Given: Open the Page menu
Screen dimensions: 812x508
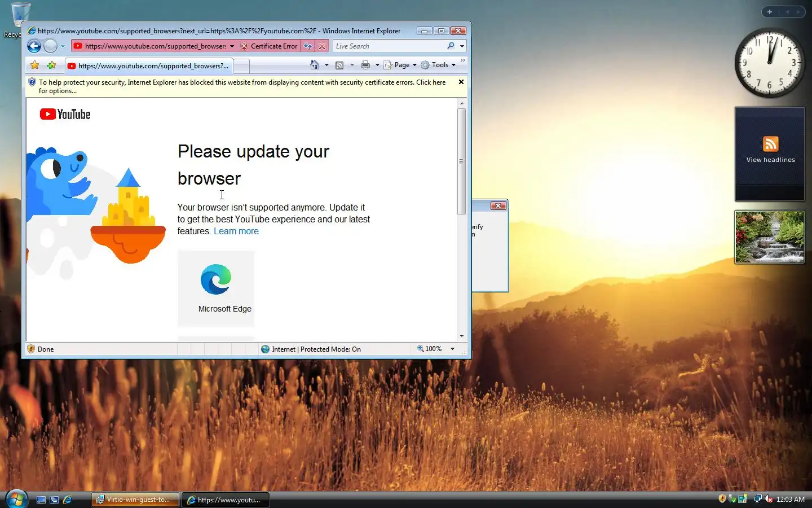Looking at the screenshot, I should point(400,65).
